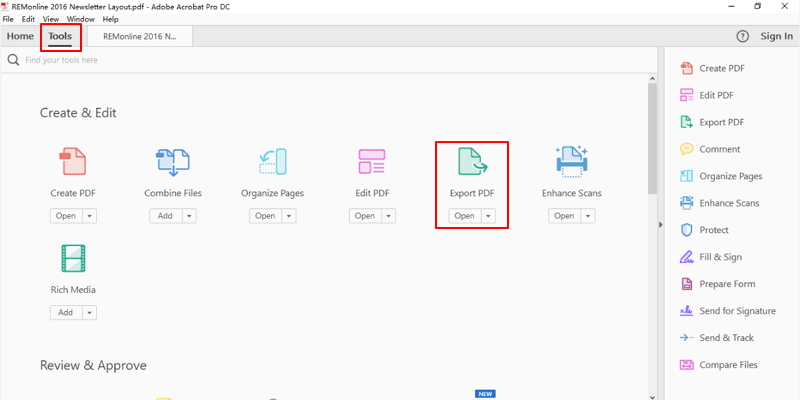Open the View menu

pyautogui.click(x=51, y=19)
